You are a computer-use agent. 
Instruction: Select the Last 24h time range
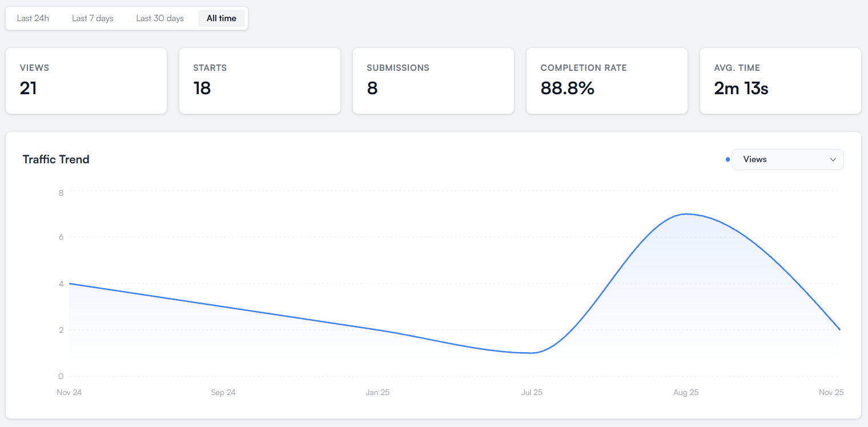33,18
